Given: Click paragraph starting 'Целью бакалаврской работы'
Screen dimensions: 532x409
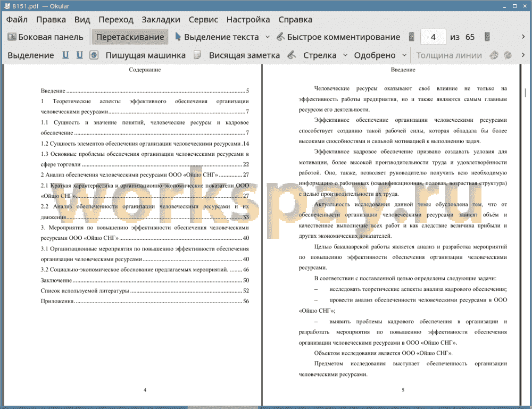Looking at the screenshot, I should point(403,257).
